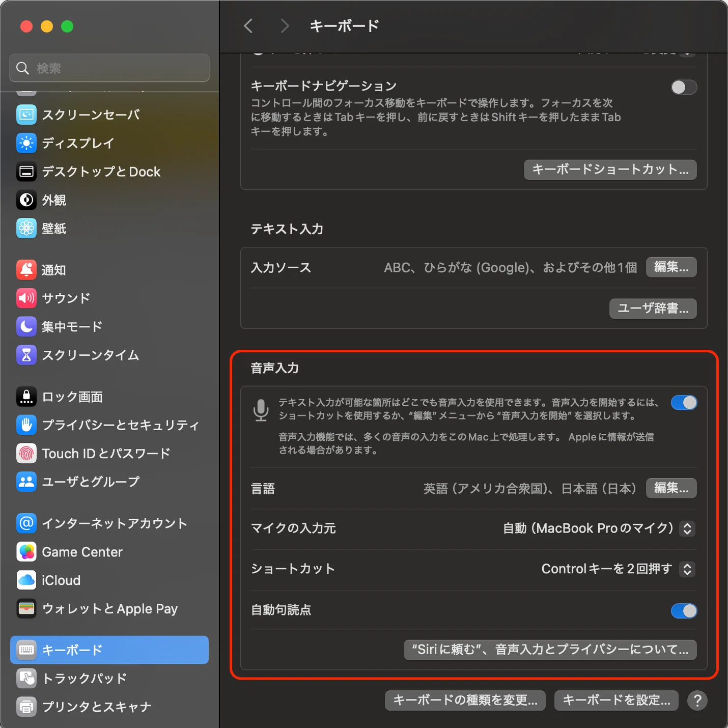Select the インターネットアカウント at-sign icon
Image resolution: width=728 pixels, height=728 pixels.
(26, 523)
